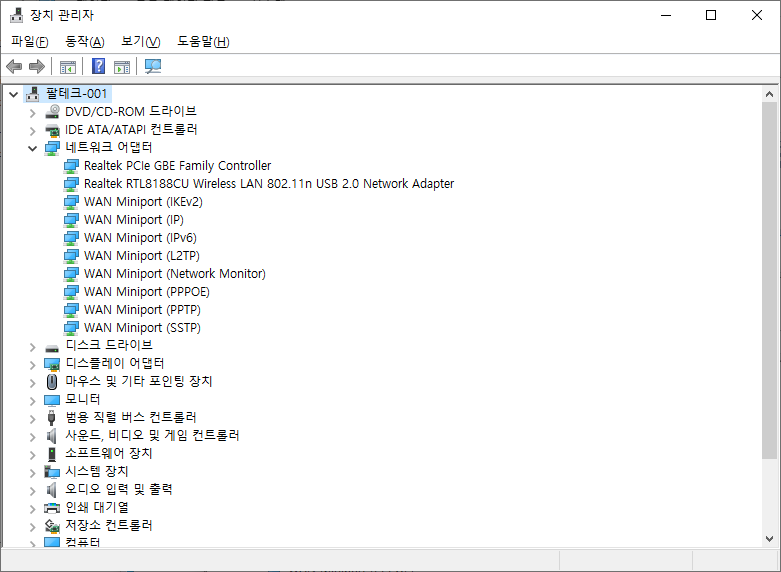Click the 시스템 장치 icon
This screenshot has height=572, width=781.
52,472
